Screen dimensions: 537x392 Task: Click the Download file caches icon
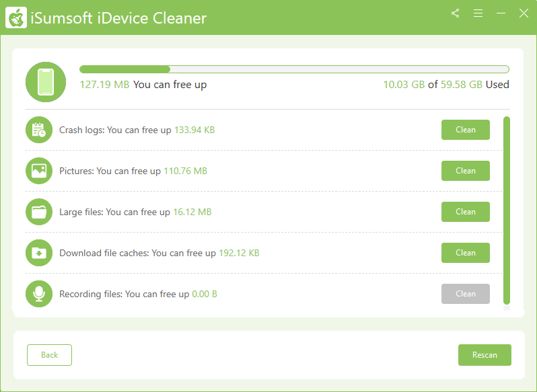point(39,253)
